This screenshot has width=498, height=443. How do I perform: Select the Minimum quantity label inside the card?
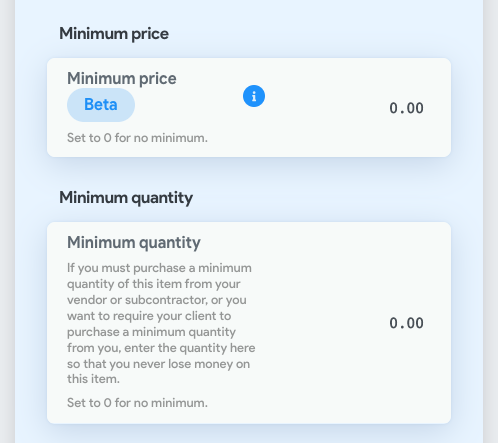point(134,242)
